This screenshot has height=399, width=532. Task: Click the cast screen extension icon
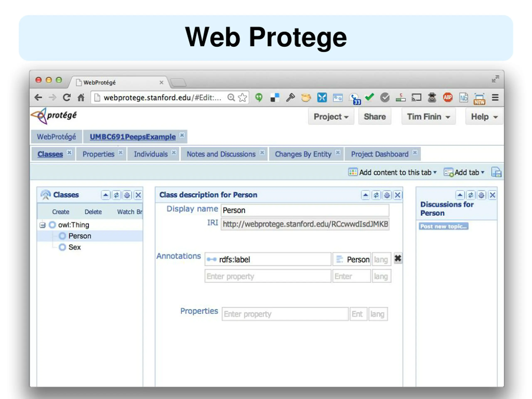416,97
